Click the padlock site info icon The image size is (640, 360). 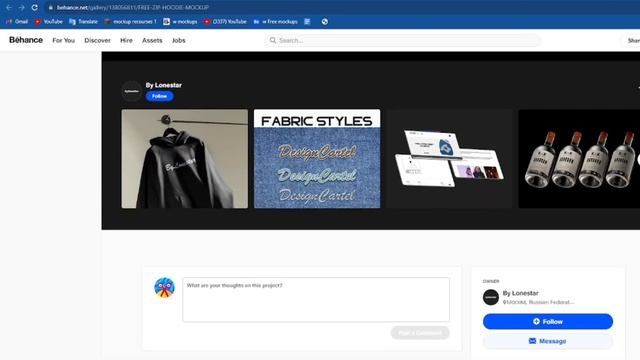(x=51, y=7)
